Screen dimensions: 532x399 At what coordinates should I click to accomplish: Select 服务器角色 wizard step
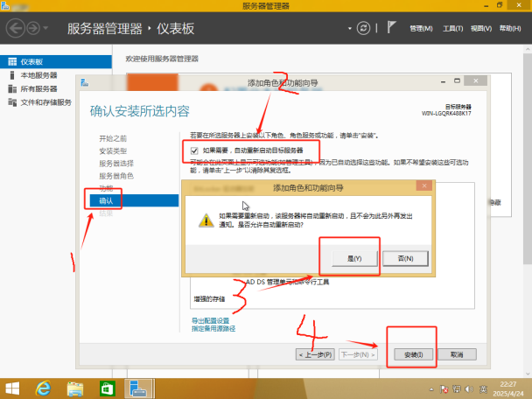pos(116,176)
